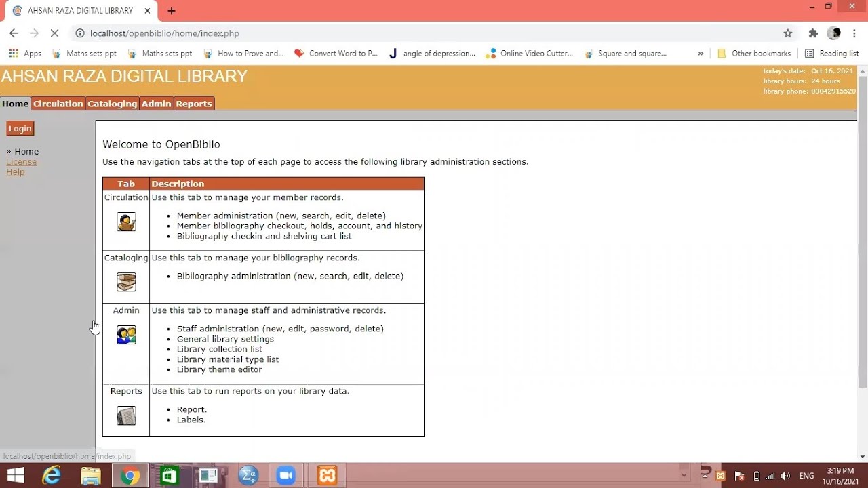
Task: Open the Help link in sidebar
Action: tap(16, 172)
